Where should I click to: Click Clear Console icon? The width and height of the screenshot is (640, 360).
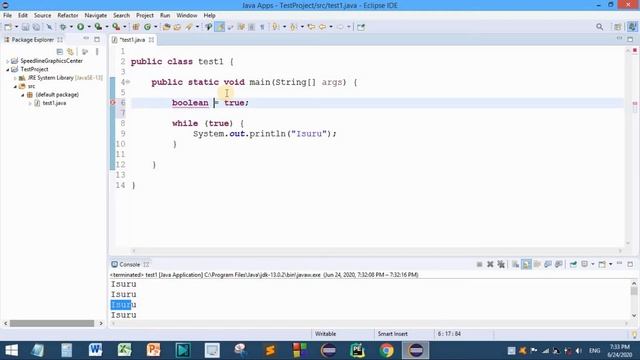pyautogui.click(x=516, y=264)
